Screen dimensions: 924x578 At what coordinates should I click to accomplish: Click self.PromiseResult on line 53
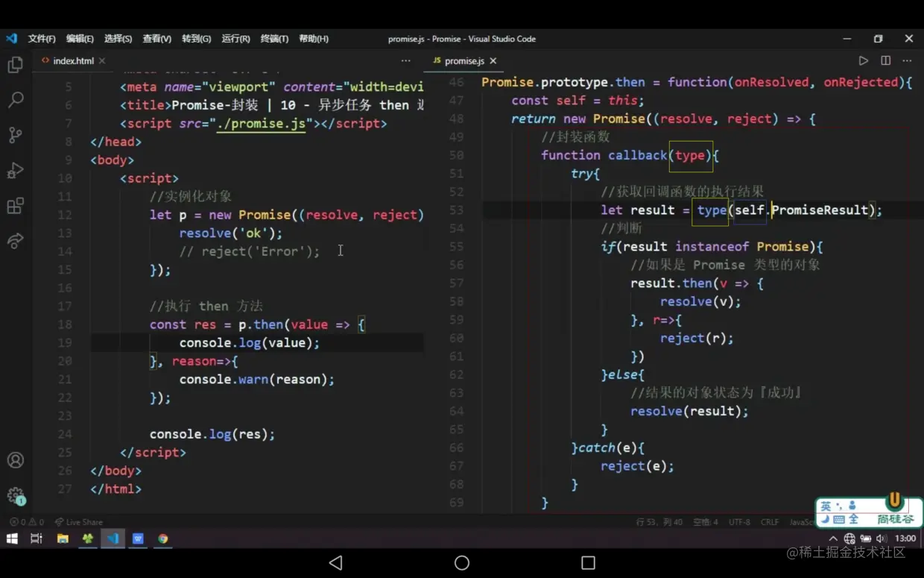801,210
